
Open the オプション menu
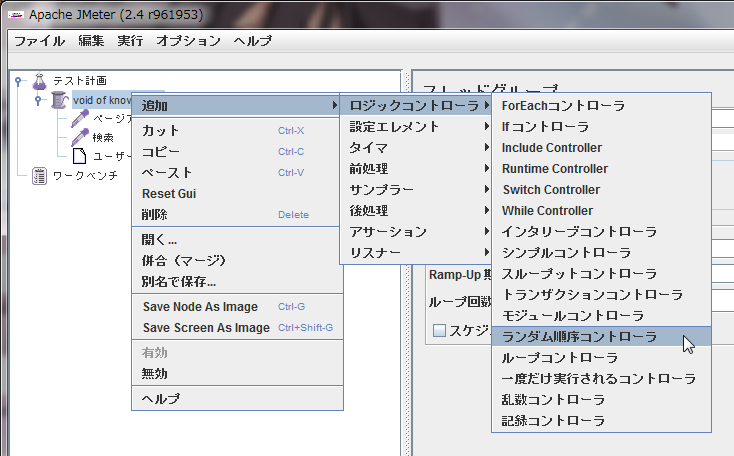coord(188,41)
